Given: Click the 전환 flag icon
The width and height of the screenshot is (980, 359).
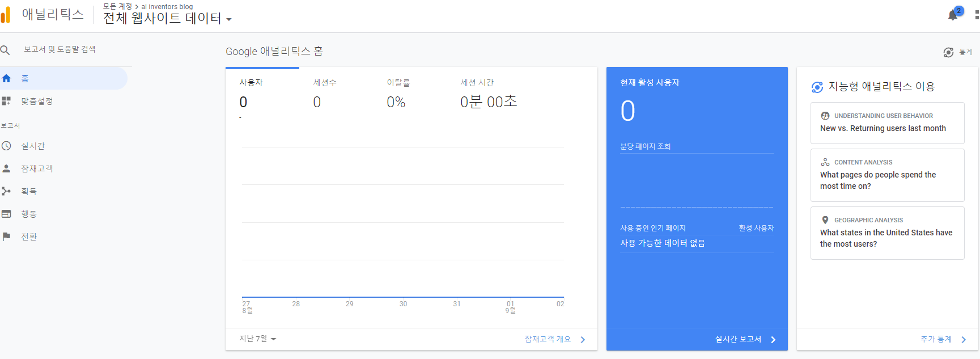Looking at the screenshot, I should tap(6, 236).
